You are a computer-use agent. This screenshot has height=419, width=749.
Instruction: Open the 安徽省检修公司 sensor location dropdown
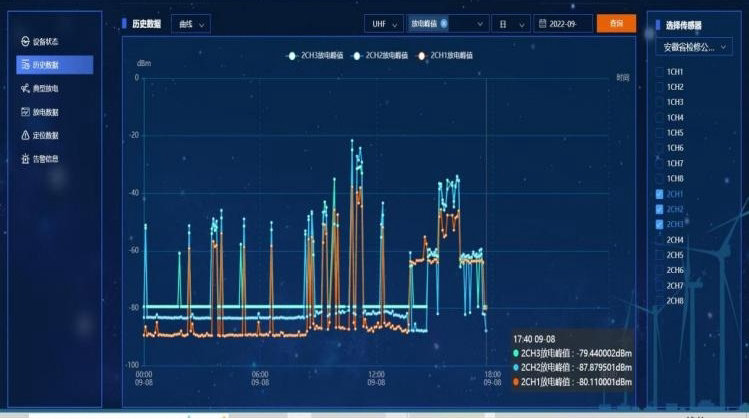tap(696, 47)
